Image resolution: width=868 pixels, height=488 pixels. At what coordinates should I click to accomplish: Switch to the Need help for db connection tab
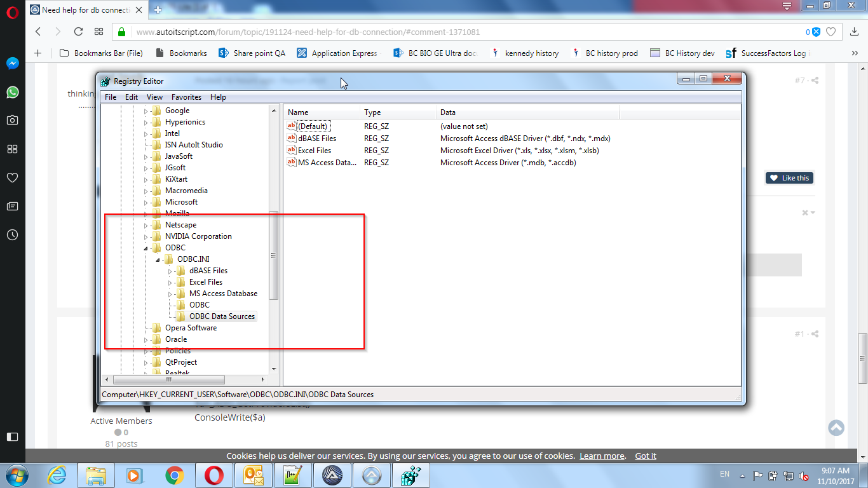tap(86, 10)
